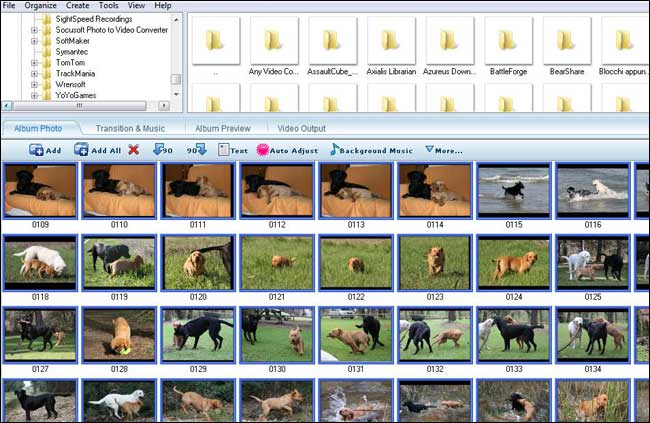Viewport: 650px width, 423px height.
Task: Open the Tools menu
Action: point(109,5)
